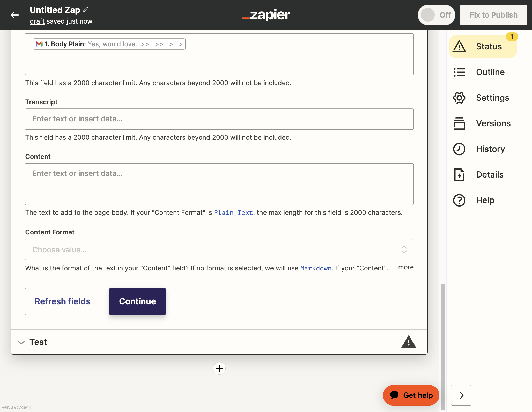This screenshot has height=412, width=532.
Task: Open the Outline list icon
Action: coord(459,72)
